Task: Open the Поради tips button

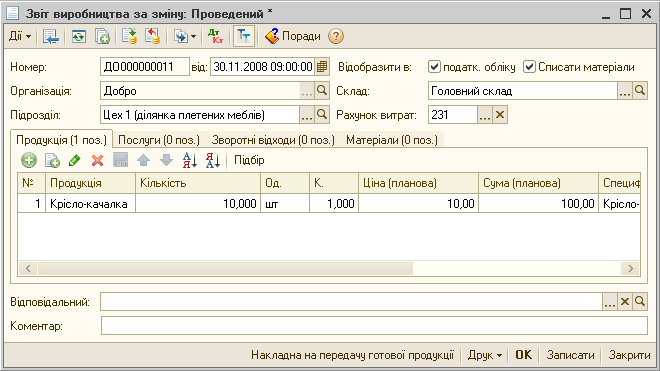Action: point(293,36)
